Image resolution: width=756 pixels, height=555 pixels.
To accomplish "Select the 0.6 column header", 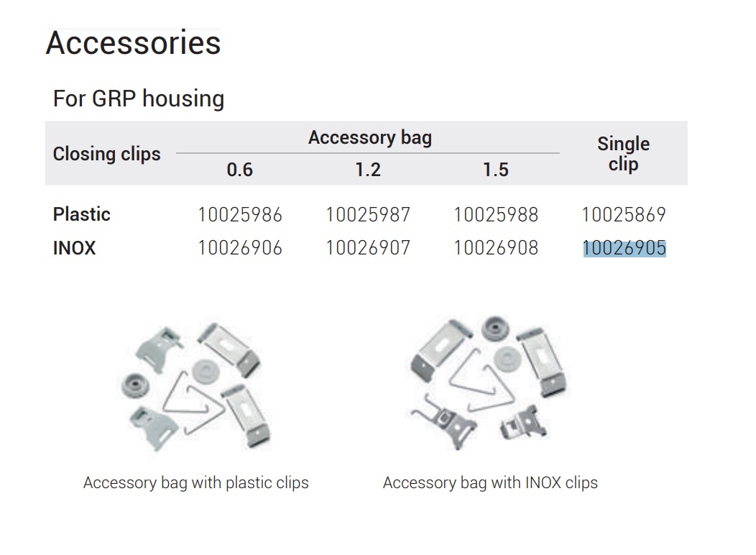I will (x=240, y=170).
